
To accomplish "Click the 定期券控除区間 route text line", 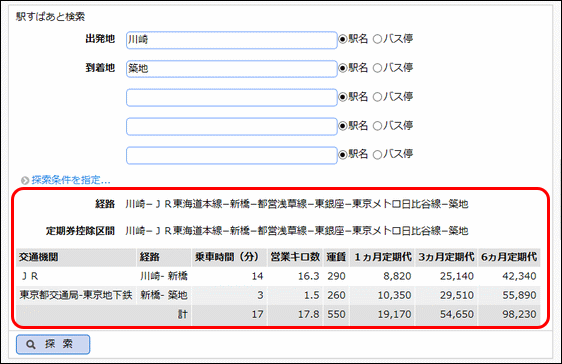I will [297, 231].
